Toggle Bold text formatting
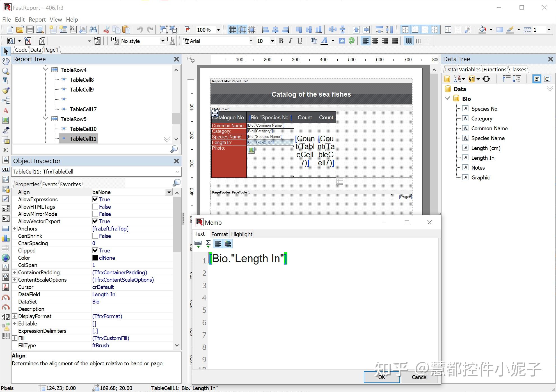 point(281,41)
